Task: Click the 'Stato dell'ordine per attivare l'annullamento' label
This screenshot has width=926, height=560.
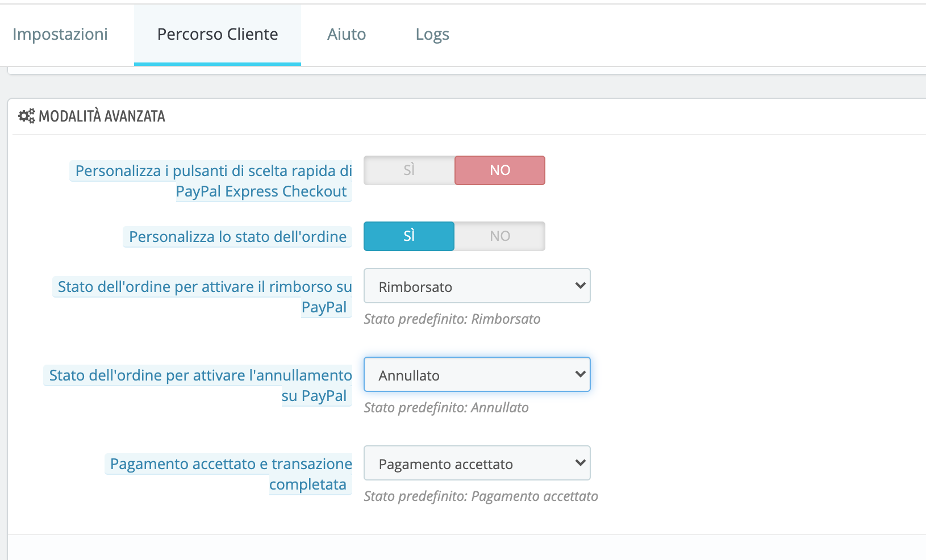Action: (201, 376)
